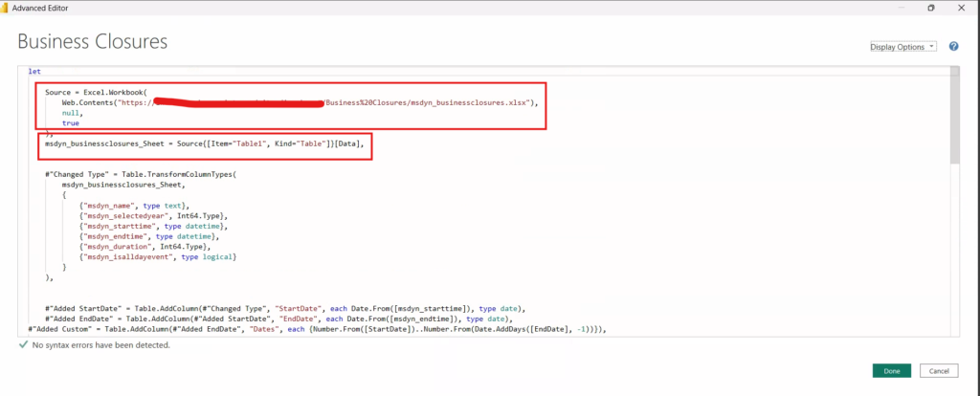
Task: Click the green syntax check mark icon
Action: pyautogui.click(x=23, y=344)
